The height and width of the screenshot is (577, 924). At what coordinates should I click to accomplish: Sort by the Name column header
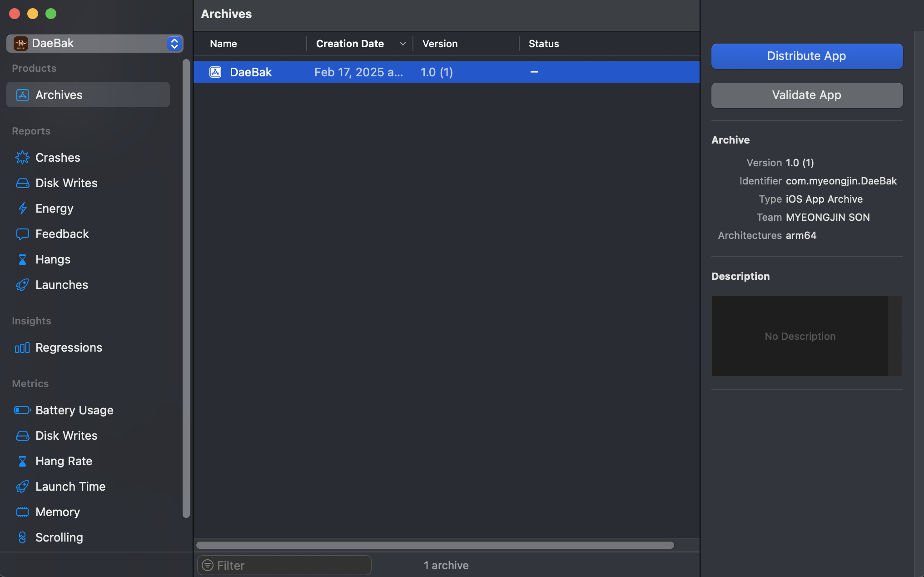[x=224, y=44]
